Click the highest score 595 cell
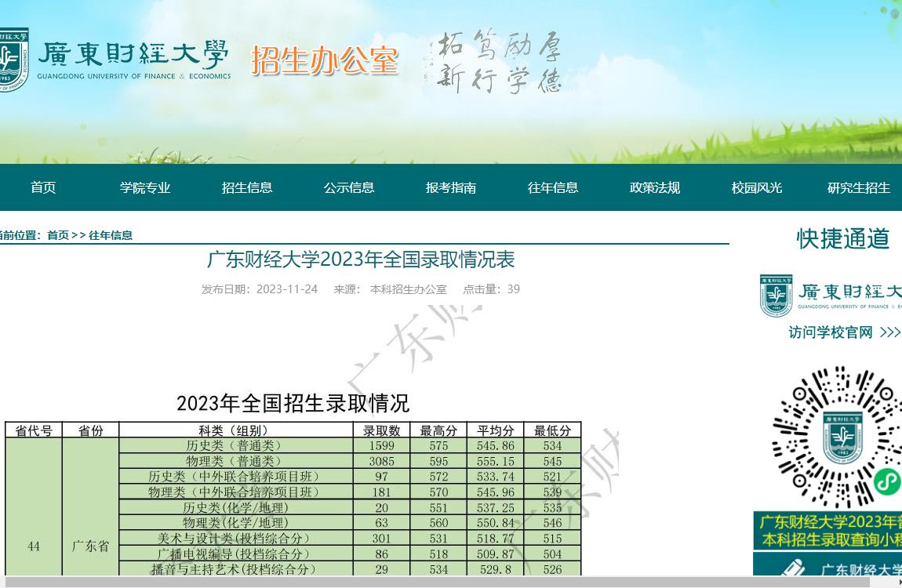The width and height of the screenshot is (902, 588). point(438,461)
